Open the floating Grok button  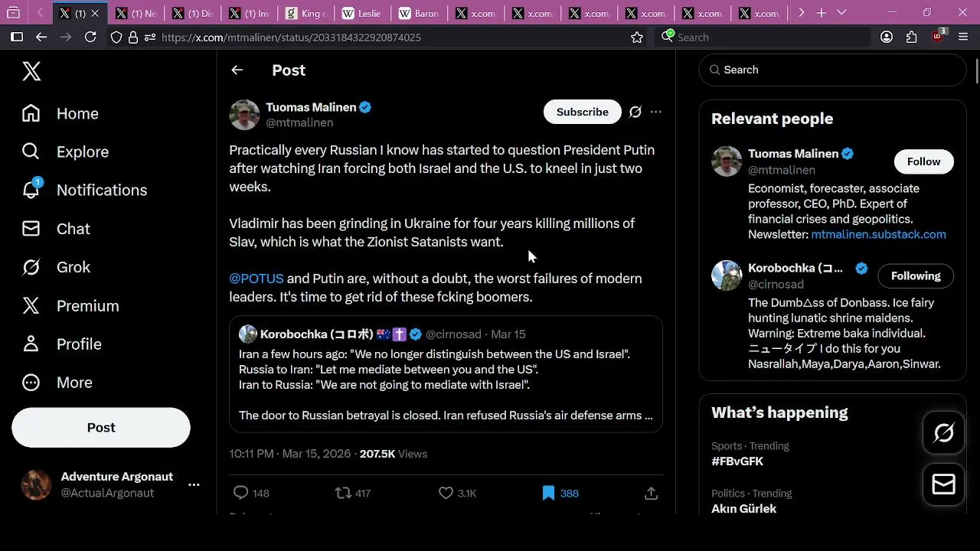[x=943, y=433]
